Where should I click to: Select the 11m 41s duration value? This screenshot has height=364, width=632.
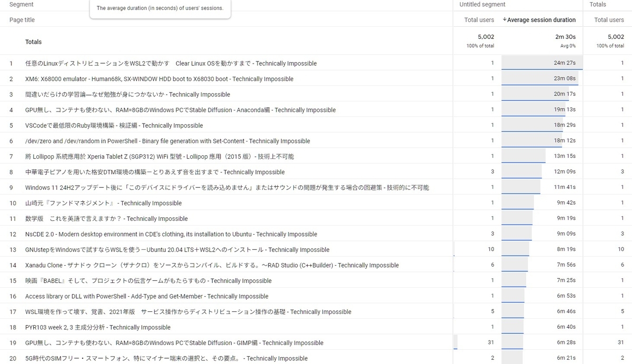565,187
